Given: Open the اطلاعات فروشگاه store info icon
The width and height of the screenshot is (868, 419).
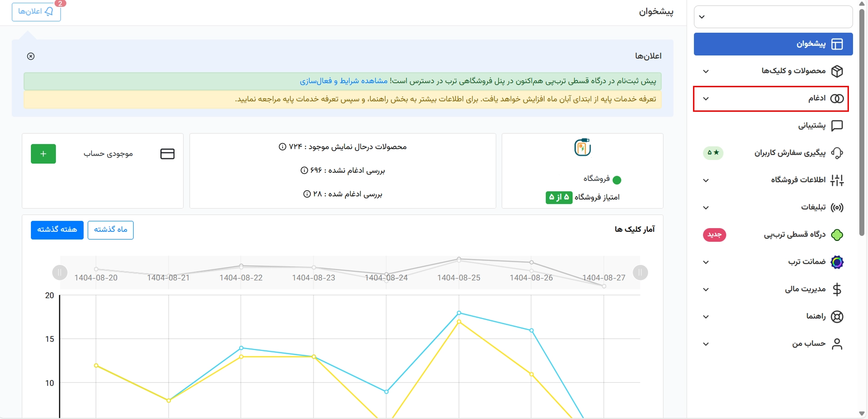Looking at the screenshot, I should [x=838, y=180].
